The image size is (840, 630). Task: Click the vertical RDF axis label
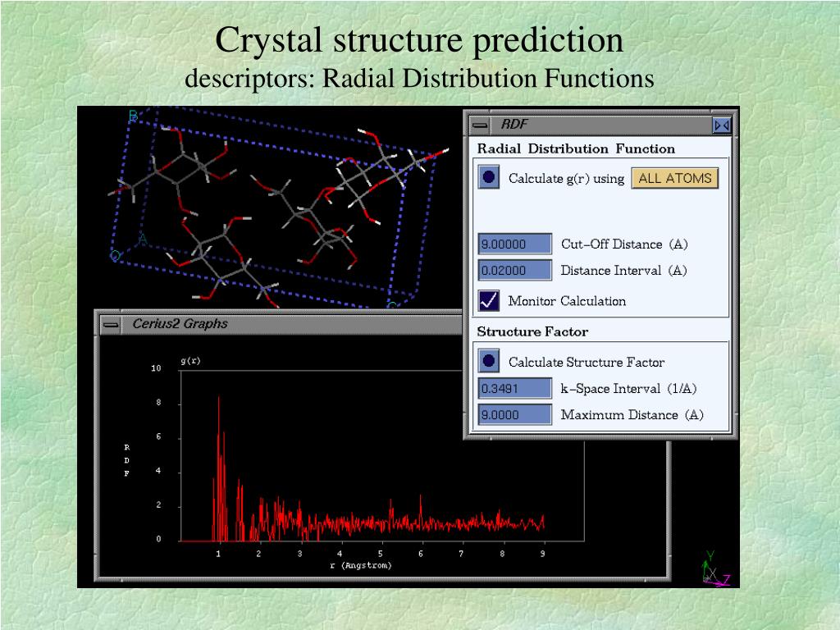126,460
